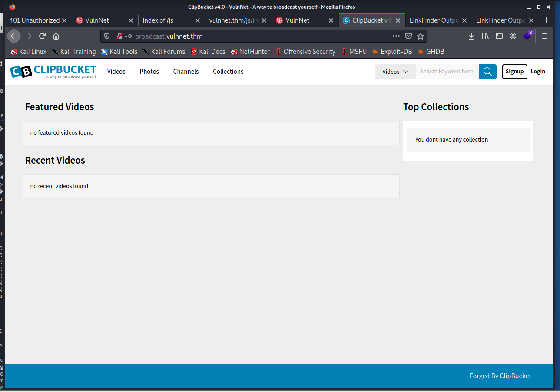The image size is (560, 392).
Task: Open the Exploit-DB bookmark
Action: (392, 52)
